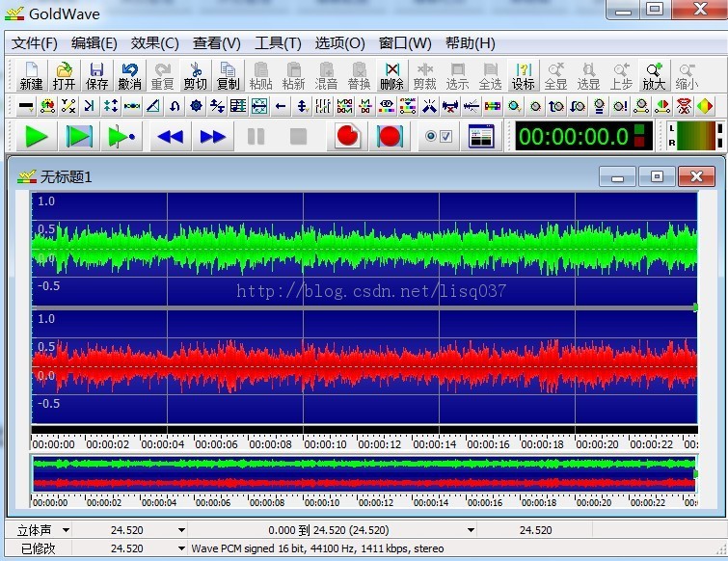Click the red crossed-out lips effect icon
Image resolution: width=728 pixels, height=561 pixels.
684,106
